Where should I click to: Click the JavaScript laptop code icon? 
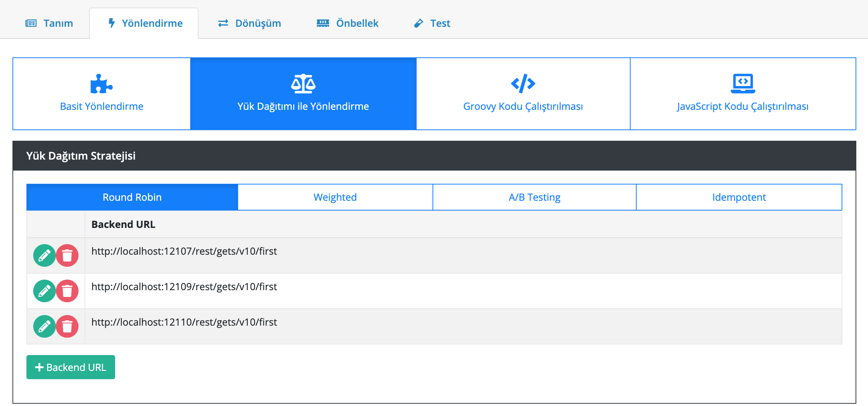click(x=743, y=83)
